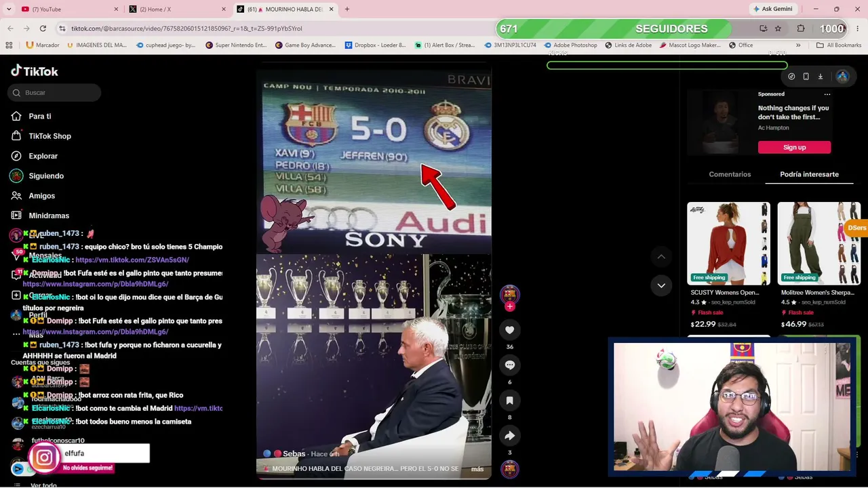This screenshot has height=488, width=868.
Task: Follow creator with red plus badge
Action: (x=510, y=306)
